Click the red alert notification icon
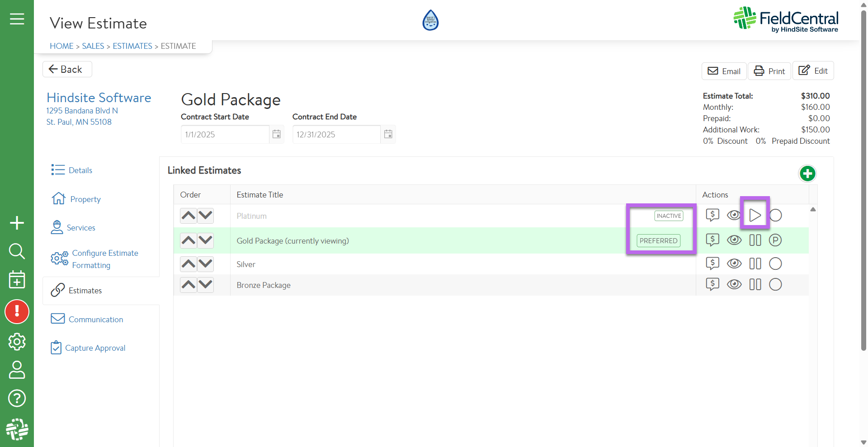Screen dimensions: 868x447 17,311
